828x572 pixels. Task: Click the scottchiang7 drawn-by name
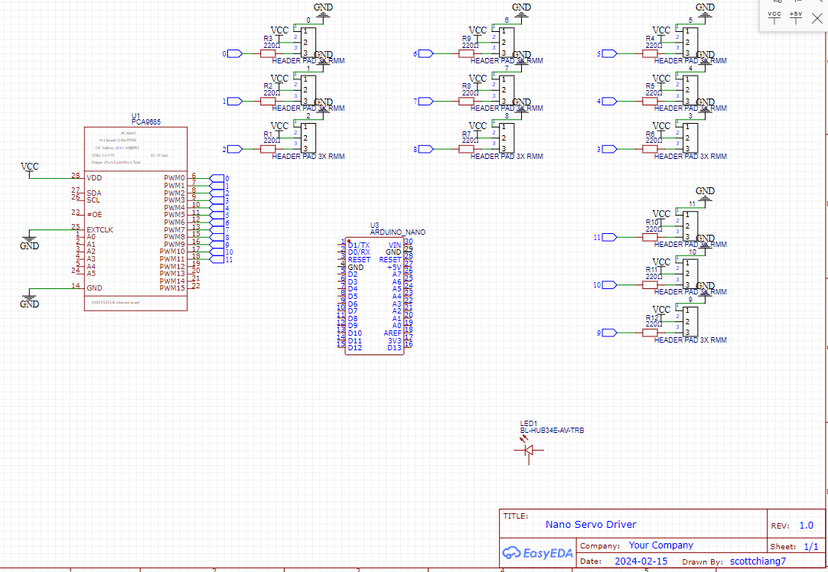tap(758, 562)
